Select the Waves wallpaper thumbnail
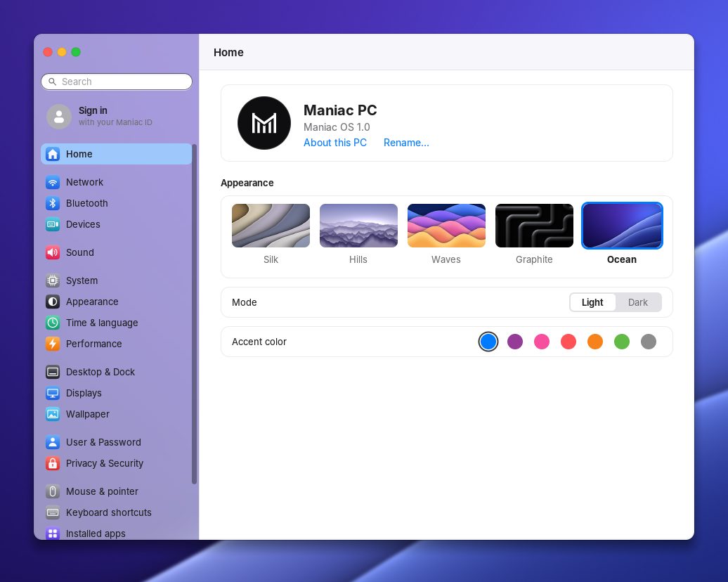The image size is (728, 582). click(x=446, y=226)
